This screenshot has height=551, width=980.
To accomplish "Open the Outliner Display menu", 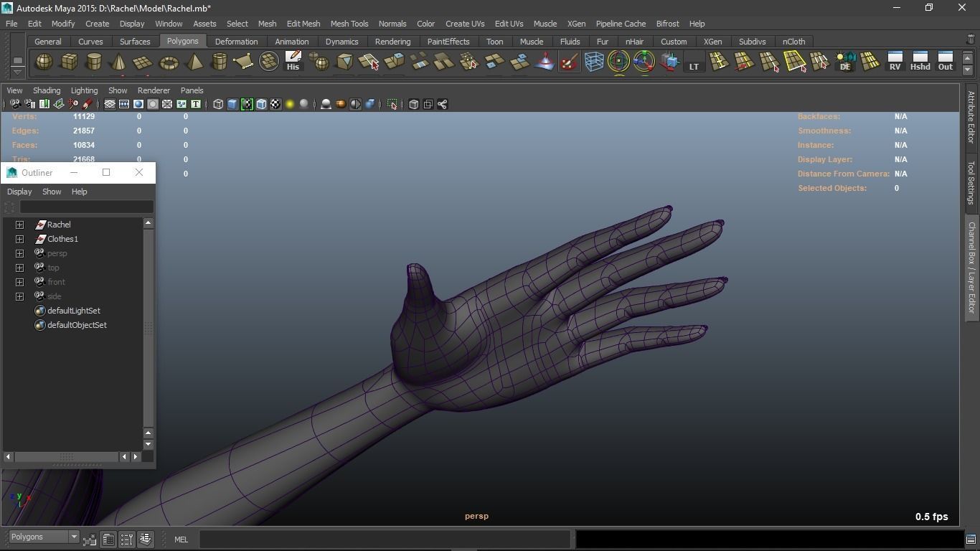I will [x=19, y=192].
